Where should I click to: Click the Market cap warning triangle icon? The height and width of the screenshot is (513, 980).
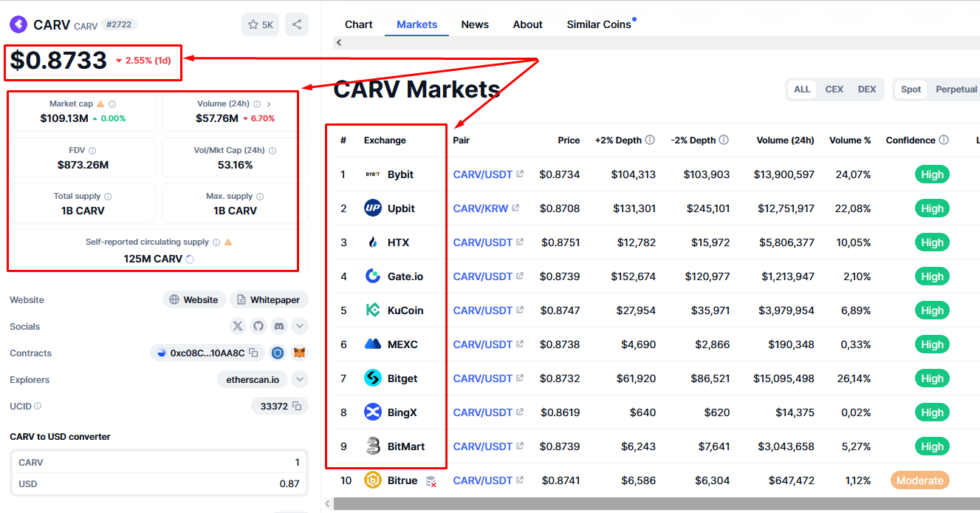click(x=100, y=104)
